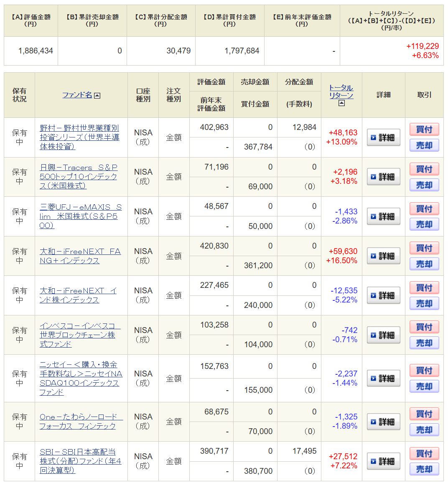Open 日興 Tracers S&P500トップ10 fund link

click(79, 176)
